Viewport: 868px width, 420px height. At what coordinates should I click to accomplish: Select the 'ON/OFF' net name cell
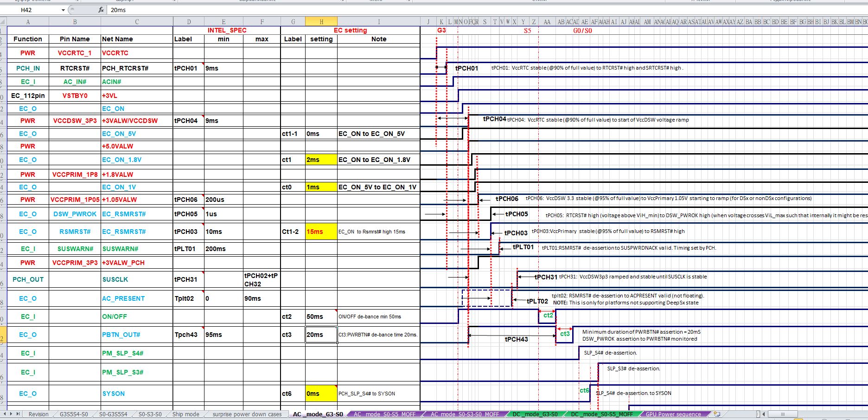137,317
